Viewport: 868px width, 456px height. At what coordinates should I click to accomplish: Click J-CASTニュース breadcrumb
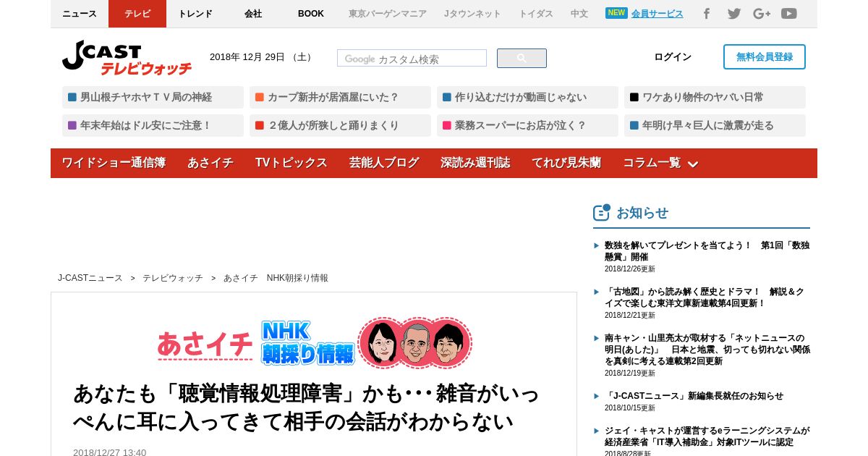(x=90, y=278)
